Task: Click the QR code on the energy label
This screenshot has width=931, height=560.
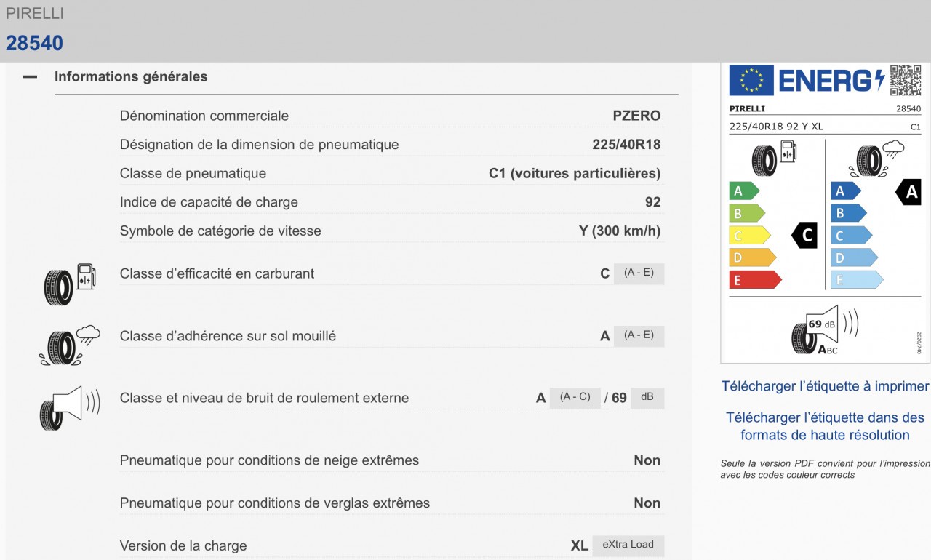Action: 906,80
